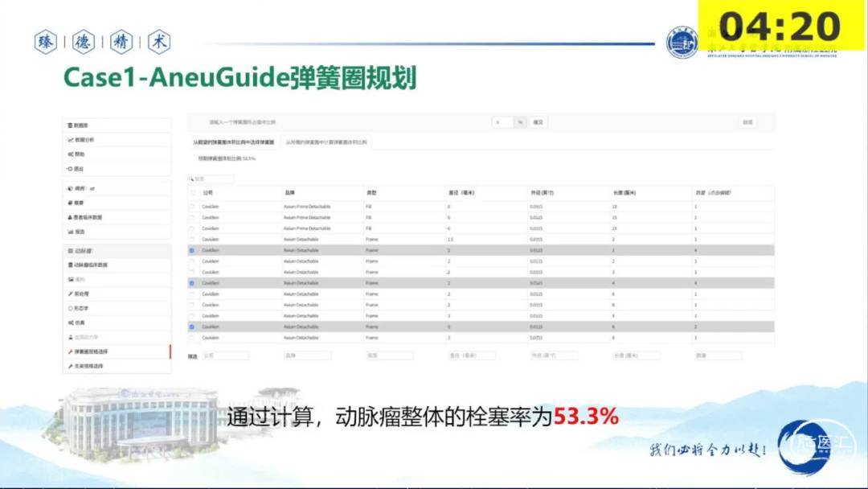Open the 仿真 sidebar item
Viewport: 868px width, 489px height.
pyautogui.click(x=117, y=323)
